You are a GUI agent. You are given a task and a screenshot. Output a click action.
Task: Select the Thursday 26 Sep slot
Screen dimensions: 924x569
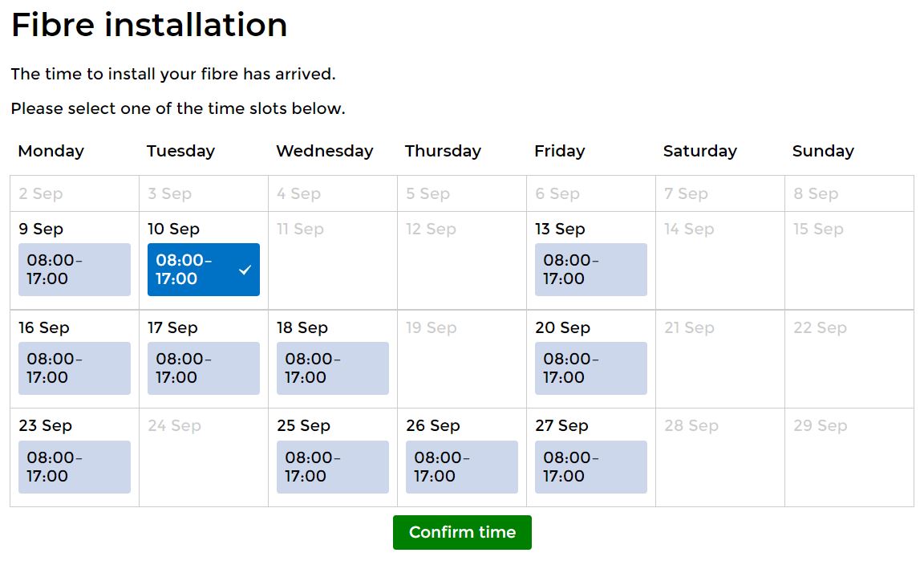point(461,466)
